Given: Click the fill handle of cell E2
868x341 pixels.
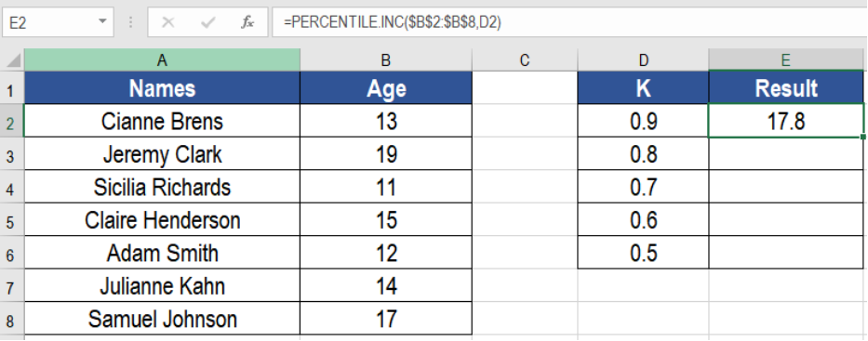Looking at the screenshot, I should pyautogui.click(x=863, y=137).
